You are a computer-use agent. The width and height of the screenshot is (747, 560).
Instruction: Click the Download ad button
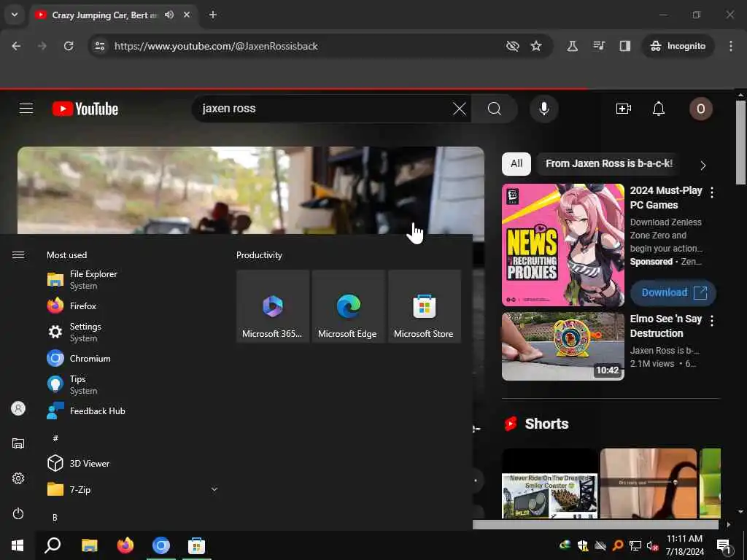click(x=673, y=292)
